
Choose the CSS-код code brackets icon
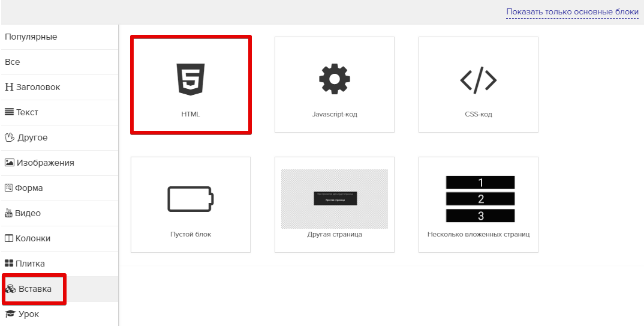click(478, 79)
